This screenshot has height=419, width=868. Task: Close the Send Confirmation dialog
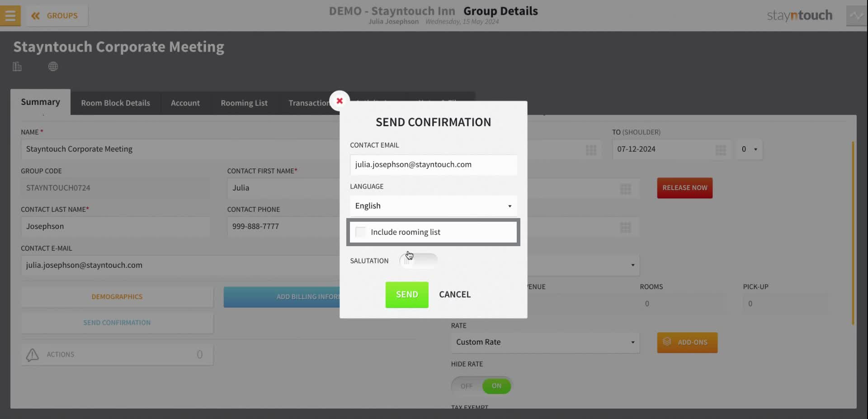[x=340, y=100]
